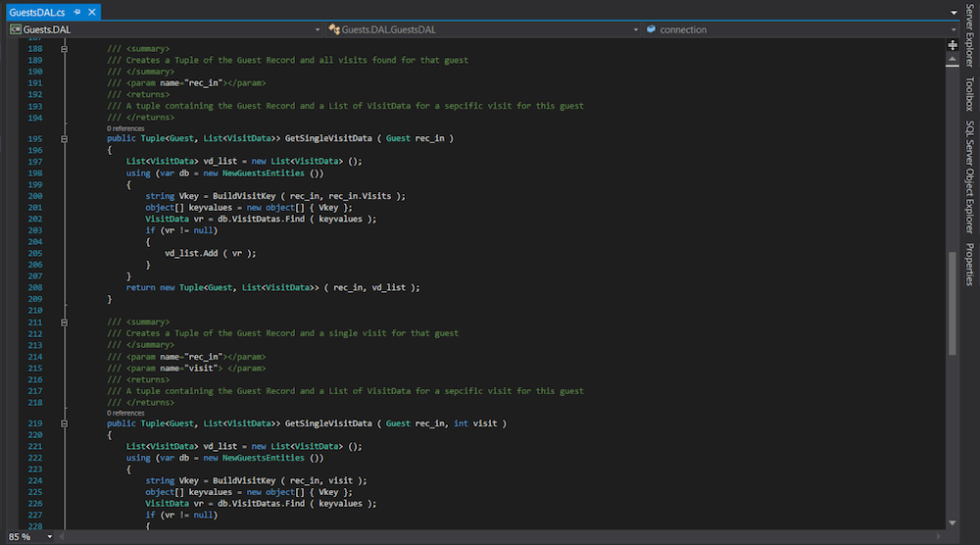Open SQL Server Object Explorer panel
The height and width of the screenshot is (545, 980).
click(969, 176)
